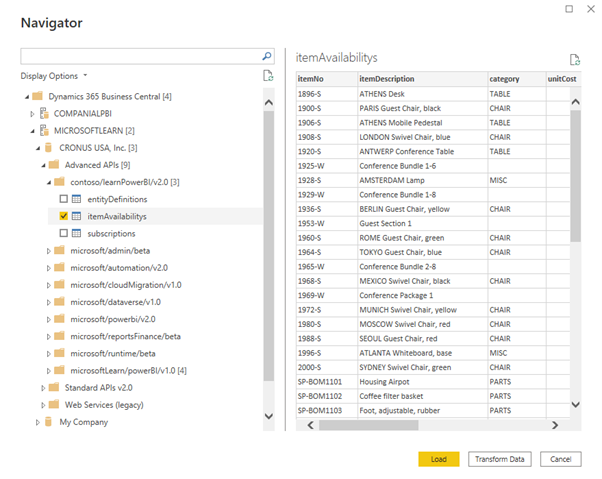Click the preview table scroll right arrow
This screenshot has height=479, width=602.
coord(555,425)
